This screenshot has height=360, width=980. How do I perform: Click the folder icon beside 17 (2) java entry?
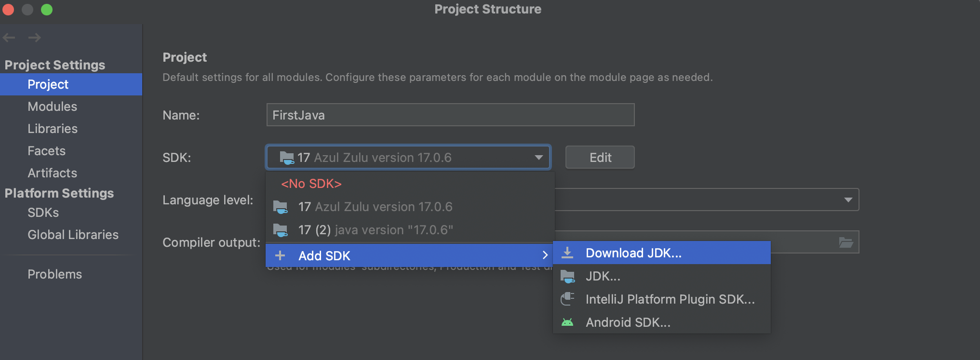(x=281, y=230)
